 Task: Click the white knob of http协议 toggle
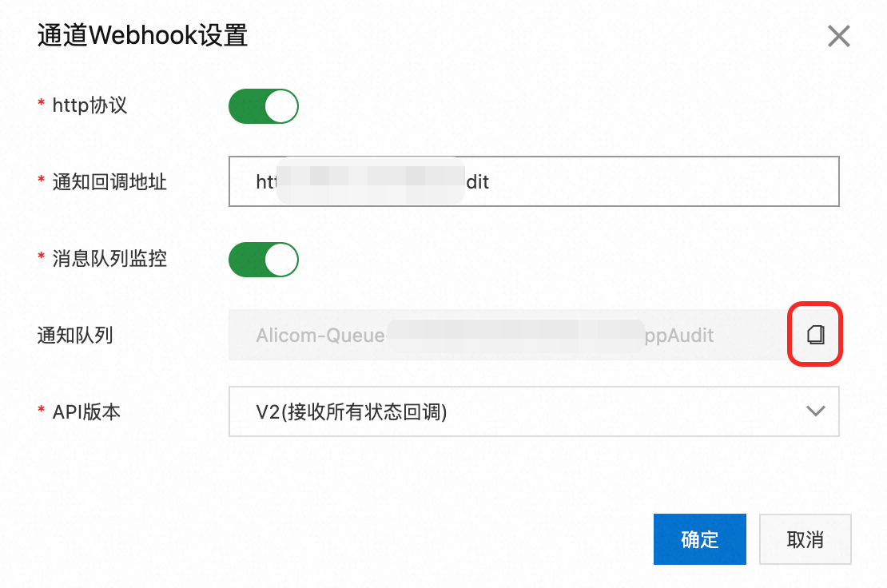[x=281, y=106]
